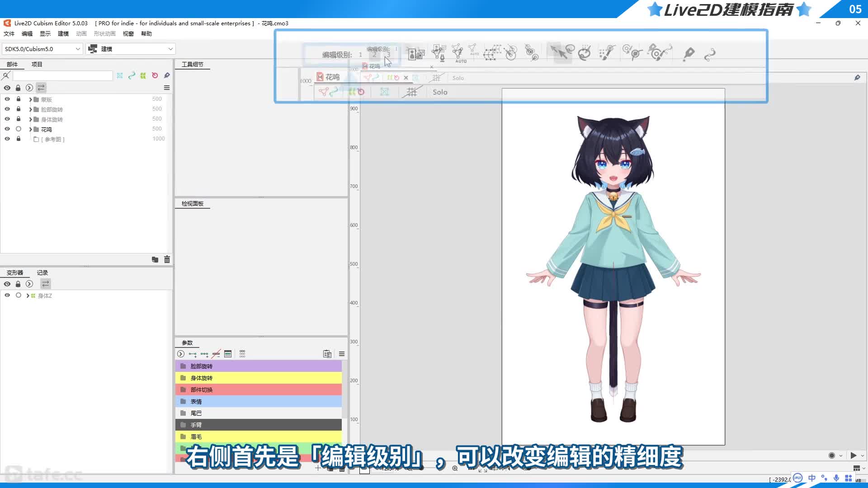Unlock the 蒙版 folder lock icon
Screen dimensions: 868x488
(x=19, y=99)
